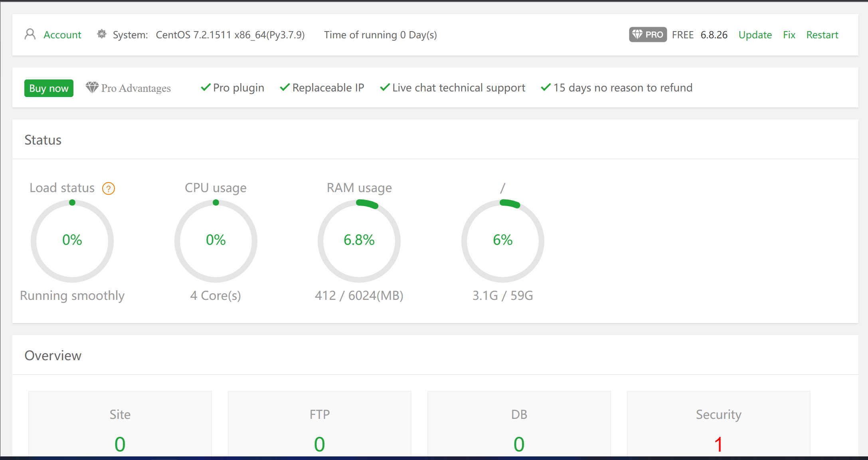The width and height of the screenshot is (868, 460).
Task: Click the PRO diamond badge
Action: [647, 35]
